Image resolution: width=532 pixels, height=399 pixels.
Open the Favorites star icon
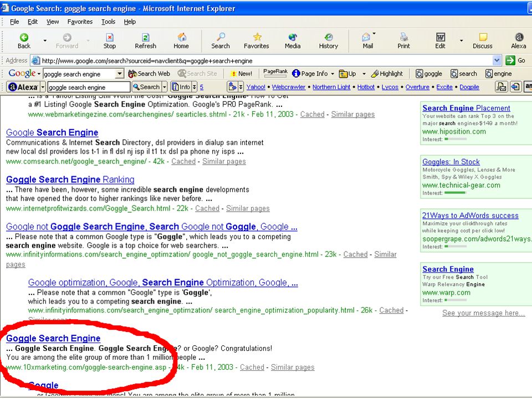tap(257, 41)
